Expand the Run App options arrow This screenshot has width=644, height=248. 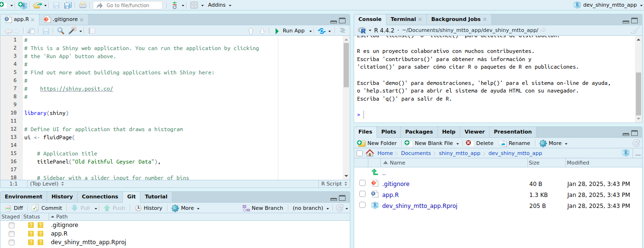click(311, 31)
